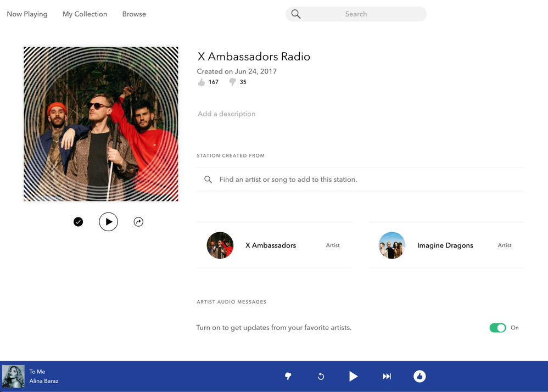Screen dimensions: 548x392
Task: Select Imagine Dragons artist seed
Action: pyautogui.click(x=445, y=245)
